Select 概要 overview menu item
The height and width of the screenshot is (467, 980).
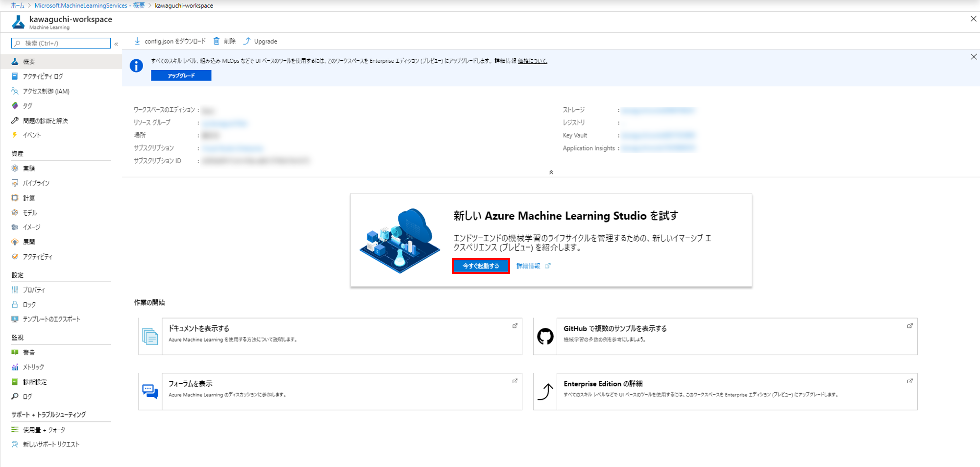click(29, 62)
